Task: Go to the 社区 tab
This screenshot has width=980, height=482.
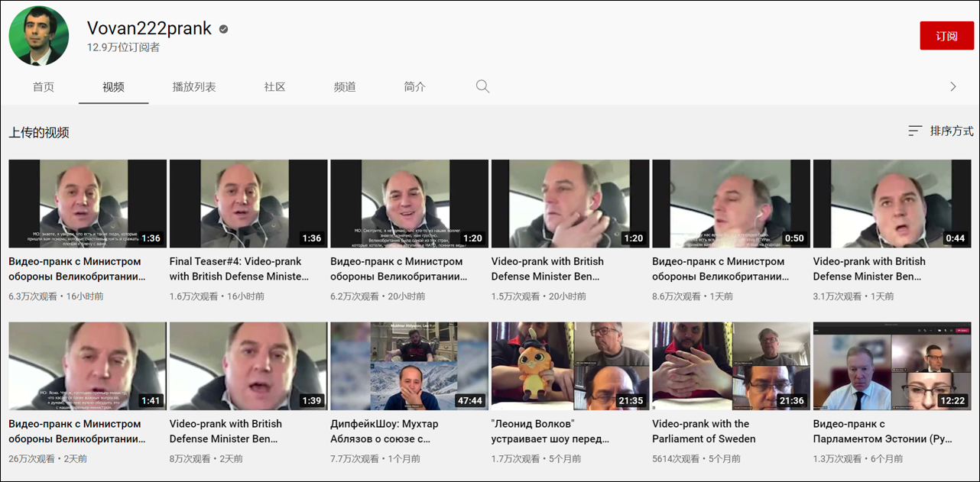Action: [x=275, y=87]
